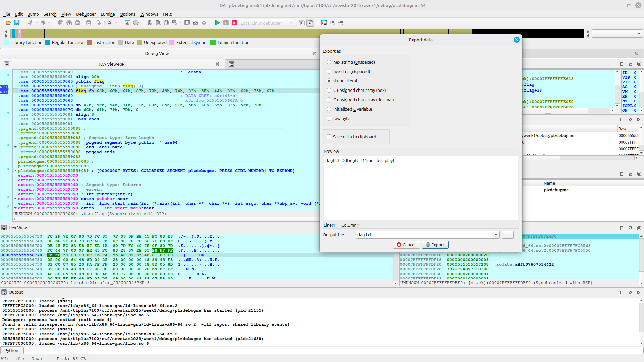Expand the collapsed plzdebugme segment

coord(15,171)
